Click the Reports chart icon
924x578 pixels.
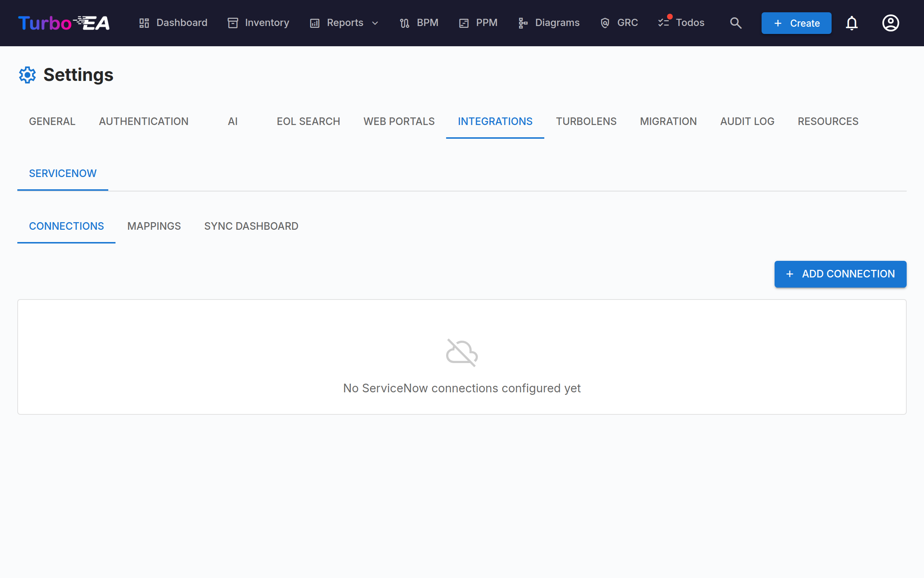(315, 23)
